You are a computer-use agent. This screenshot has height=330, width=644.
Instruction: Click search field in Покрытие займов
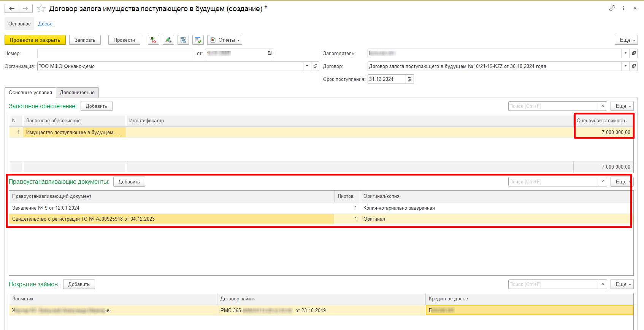(x=554, y=284)
